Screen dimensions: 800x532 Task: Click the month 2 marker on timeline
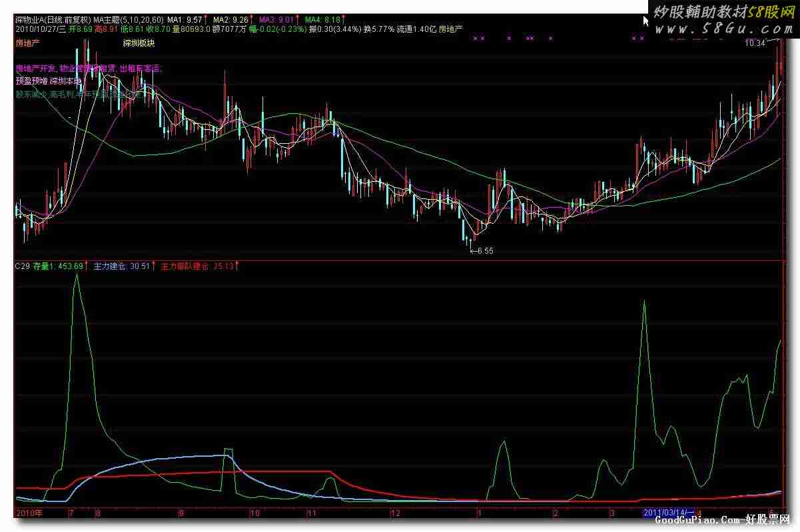(x=555, y=513)
